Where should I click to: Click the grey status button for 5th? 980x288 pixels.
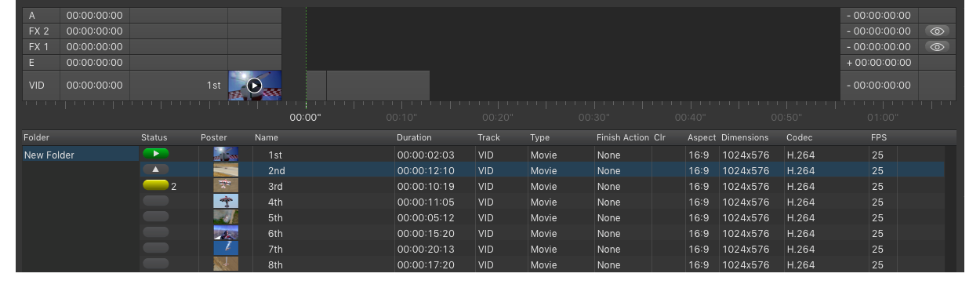click(x=156, y=217)
